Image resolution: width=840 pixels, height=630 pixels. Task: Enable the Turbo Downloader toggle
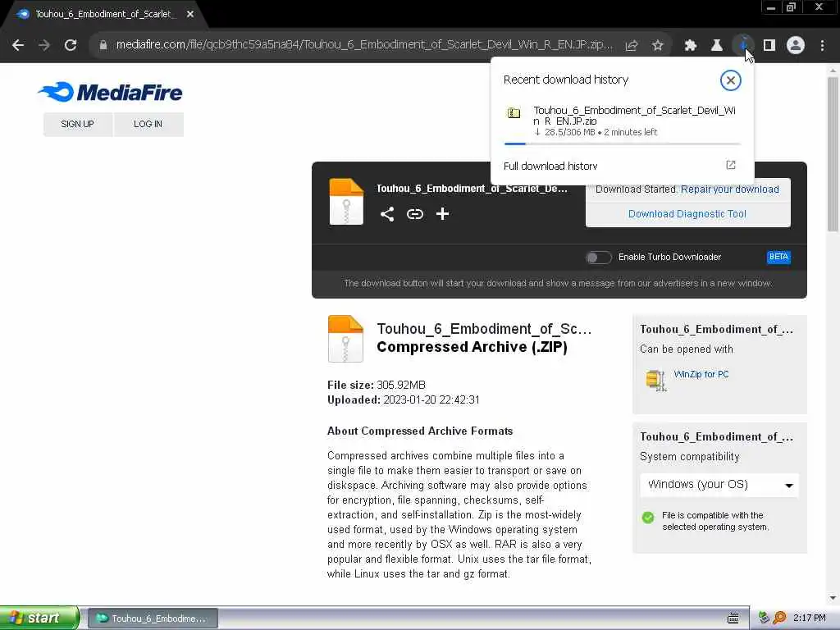[598, 258]
